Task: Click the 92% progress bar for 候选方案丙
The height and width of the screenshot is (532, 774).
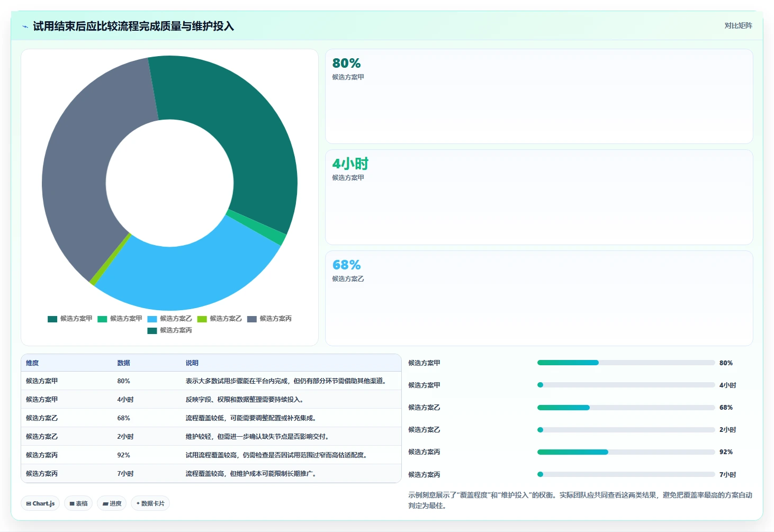Action: (x=626, y=452)
